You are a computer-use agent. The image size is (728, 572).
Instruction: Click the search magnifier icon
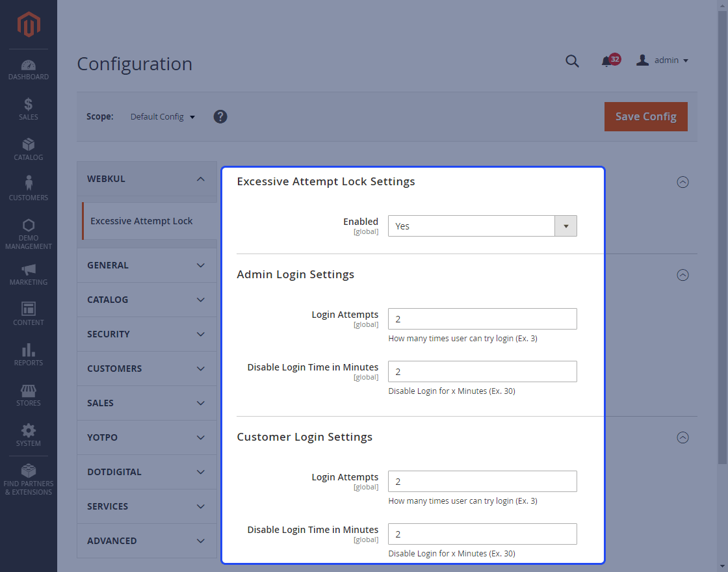click(572, 61)
